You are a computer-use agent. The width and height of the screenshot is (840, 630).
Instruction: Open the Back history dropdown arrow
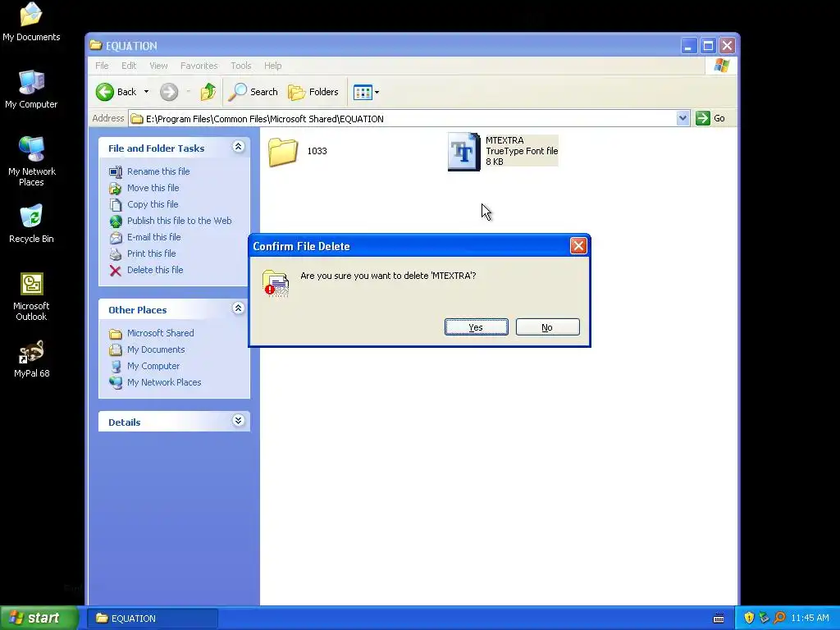[x=146, y=92]
